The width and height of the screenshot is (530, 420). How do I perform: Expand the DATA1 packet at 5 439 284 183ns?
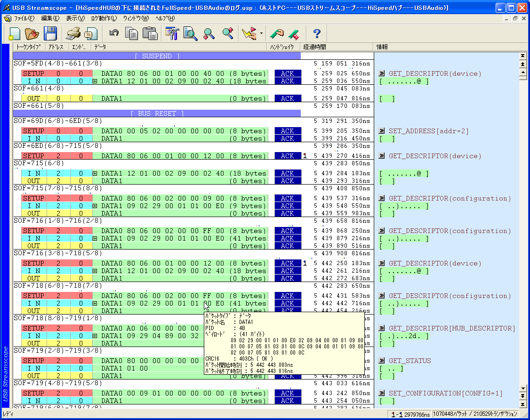coord(95,173)
